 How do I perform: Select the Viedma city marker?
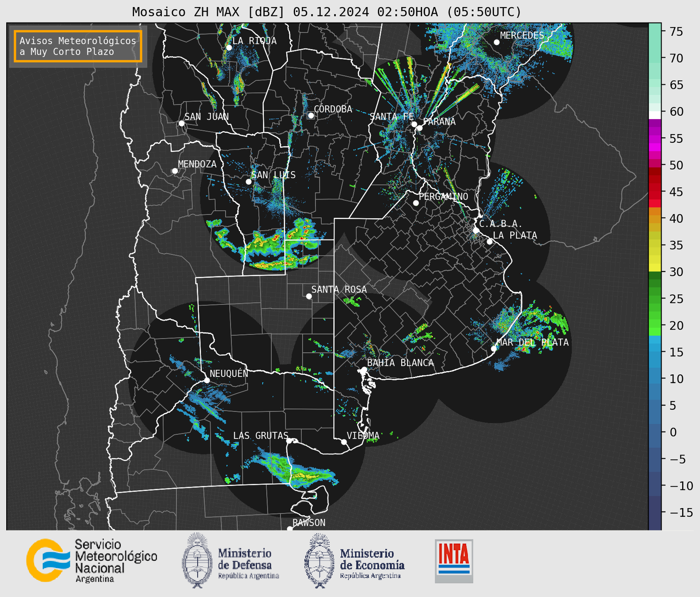pos(344,442)
